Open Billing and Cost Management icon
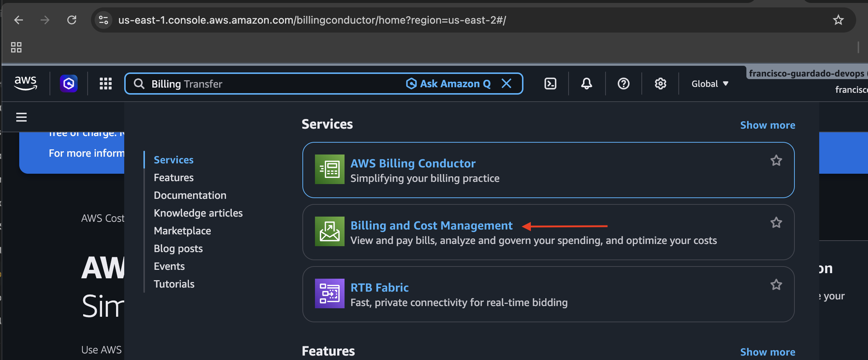Image resolution: width=868 pixels, height=360 pixels. 330,231
